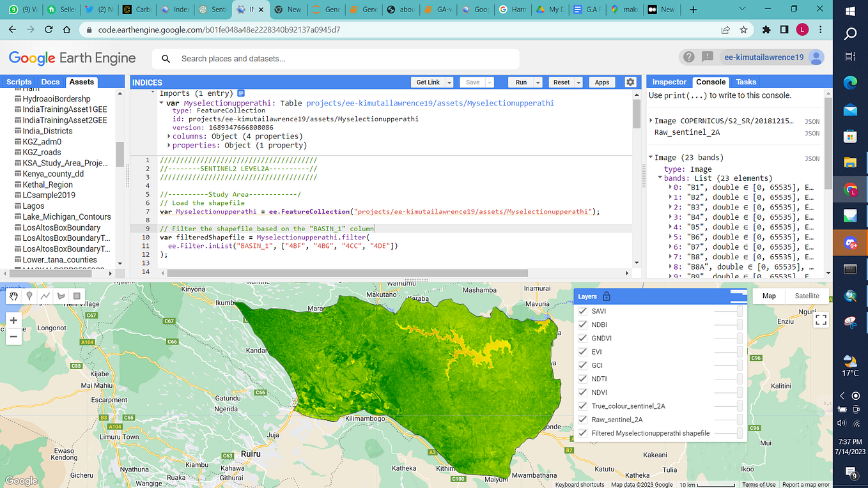
Task: Open the Docs tab in left panel
Action: pyautogui.click(x=50, y=82)
